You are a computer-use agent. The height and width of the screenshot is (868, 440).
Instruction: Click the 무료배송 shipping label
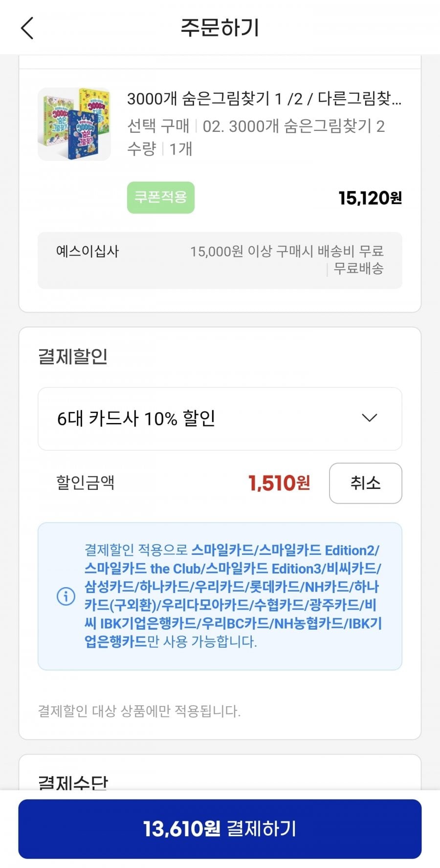[358, 268]
